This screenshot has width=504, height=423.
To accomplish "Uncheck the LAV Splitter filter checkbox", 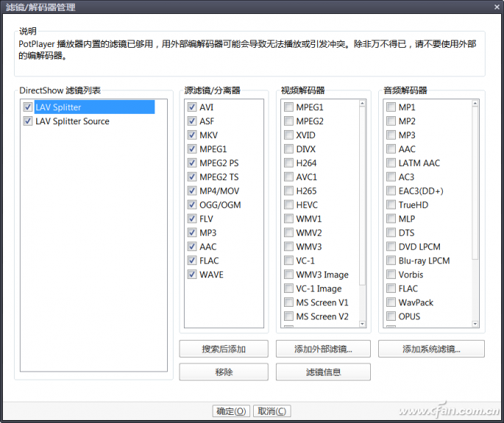I will tap(28, 107).
